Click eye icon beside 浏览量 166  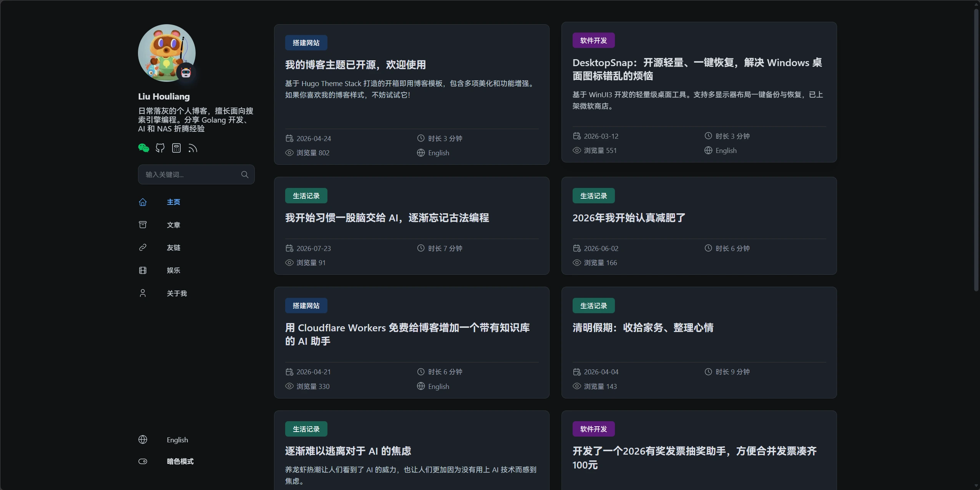[x=577, y=262]
